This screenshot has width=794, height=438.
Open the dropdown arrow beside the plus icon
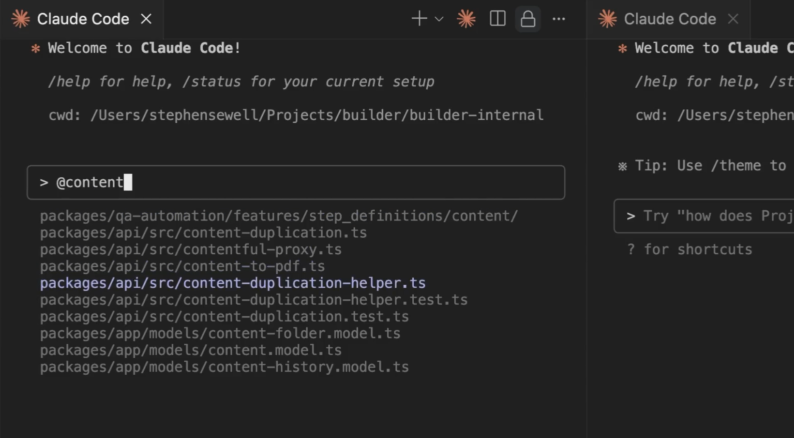pyautogui.click(x=438, y=19)
